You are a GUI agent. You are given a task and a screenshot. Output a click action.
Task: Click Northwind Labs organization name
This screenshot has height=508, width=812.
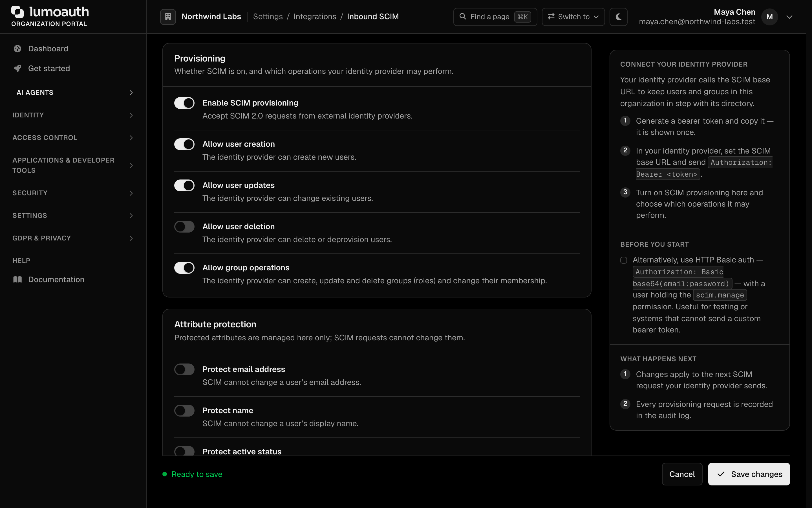point(211,16)
